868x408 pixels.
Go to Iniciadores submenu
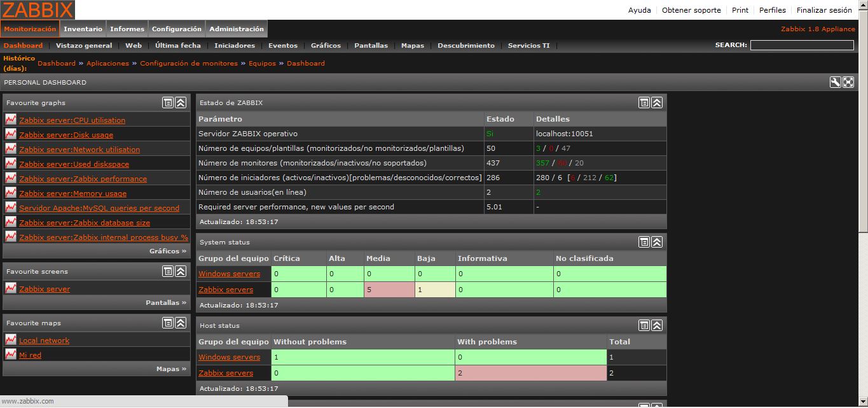pos(234,45)
